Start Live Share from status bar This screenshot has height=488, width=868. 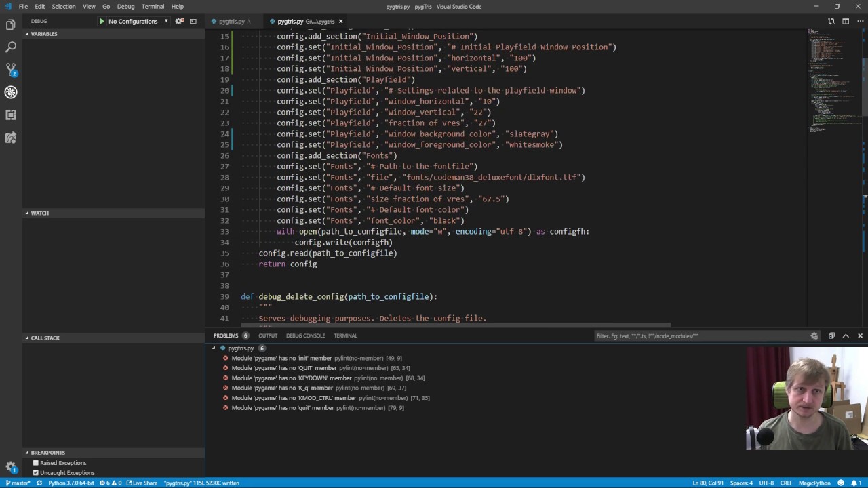pyautogui.click(x=142, y=483)
